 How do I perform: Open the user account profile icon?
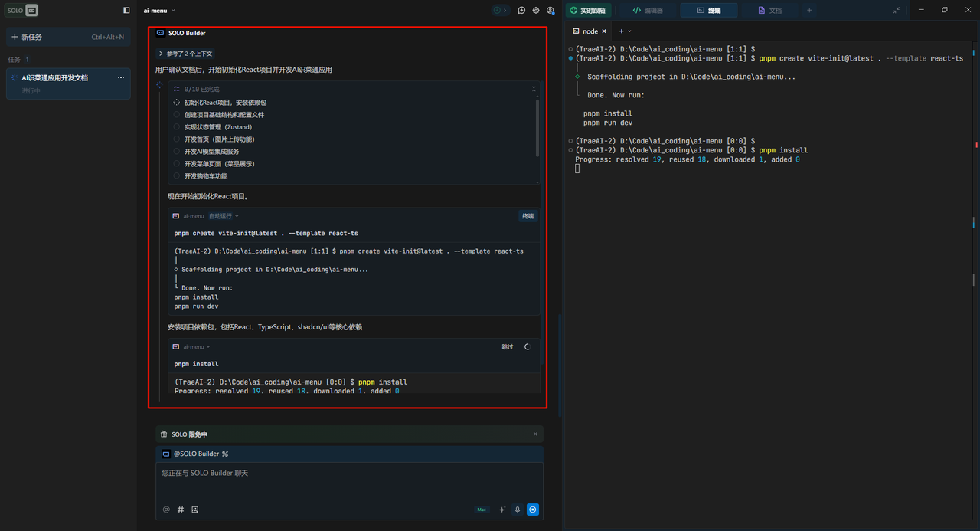pyautogui.click(x=550, y=11)
